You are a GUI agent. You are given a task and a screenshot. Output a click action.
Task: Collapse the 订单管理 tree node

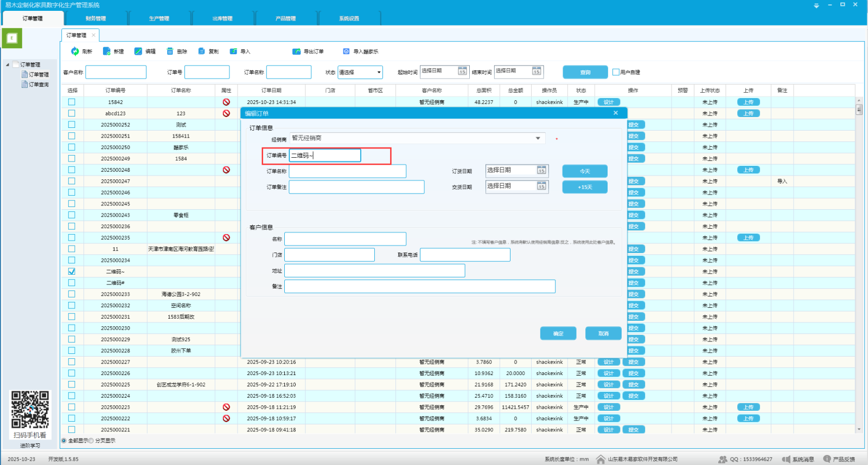coord(8,64)
